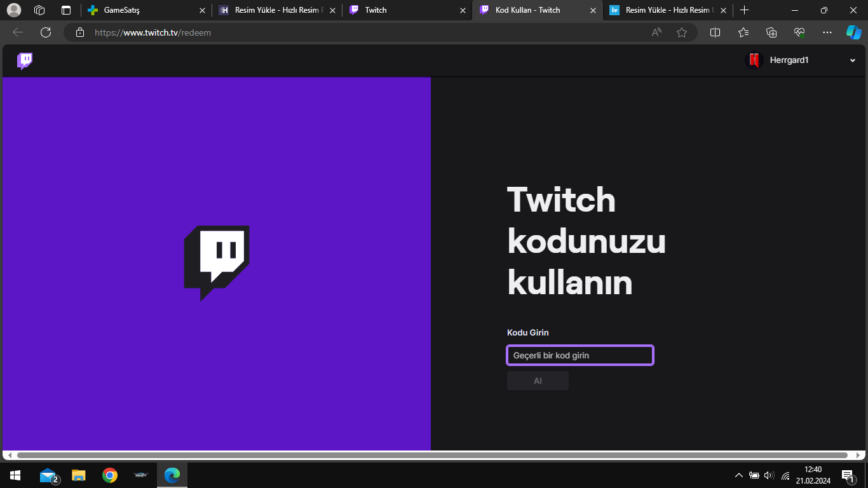Click the Herrgard1 profile avatar
The image size is (868, 488).
point(754,60)
